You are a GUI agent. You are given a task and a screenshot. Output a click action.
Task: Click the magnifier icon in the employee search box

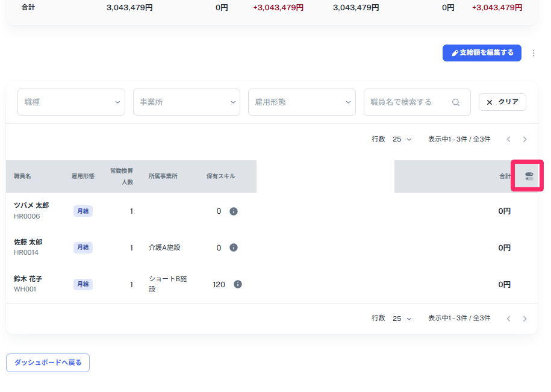pos(456,102)
